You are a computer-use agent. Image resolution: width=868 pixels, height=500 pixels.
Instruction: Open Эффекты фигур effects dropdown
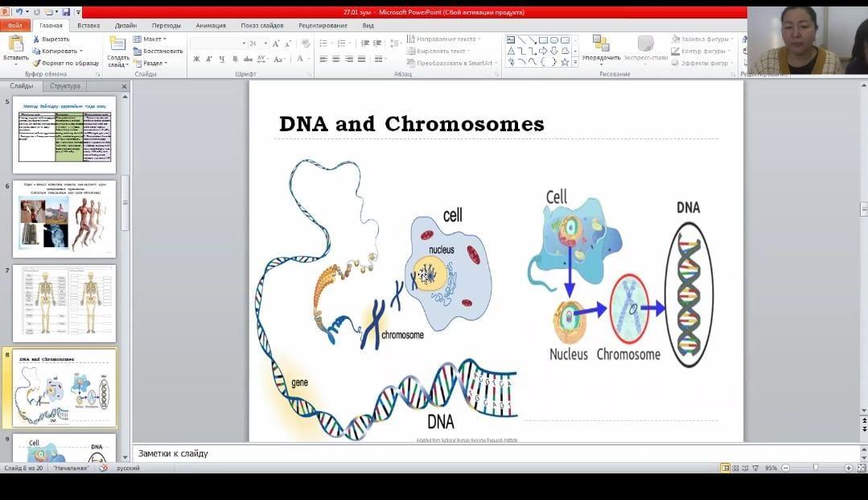pyautogui.click(x=702, y=63)
